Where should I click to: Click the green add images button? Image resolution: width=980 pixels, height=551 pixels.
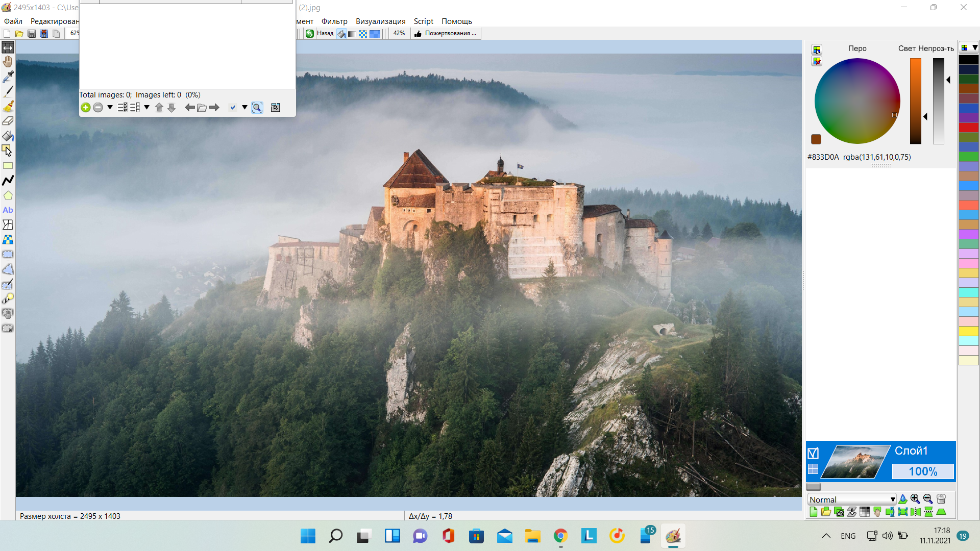point(86,108)
